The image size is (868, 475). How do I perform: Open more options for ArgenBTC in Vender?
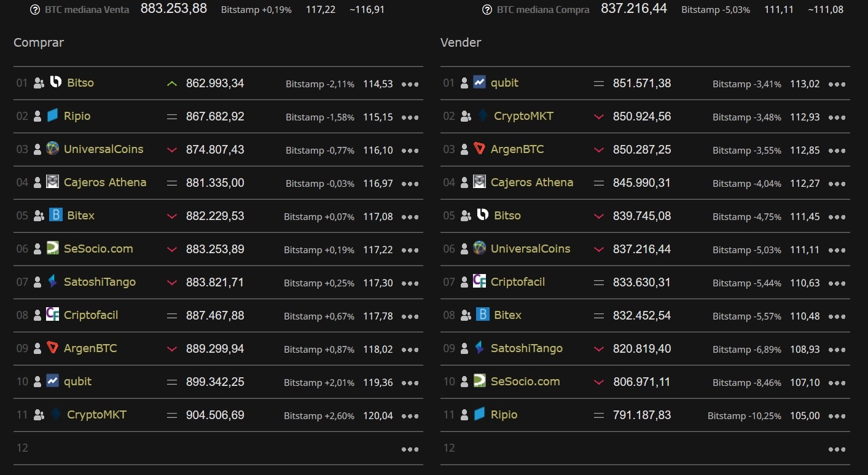click(837, 151)
